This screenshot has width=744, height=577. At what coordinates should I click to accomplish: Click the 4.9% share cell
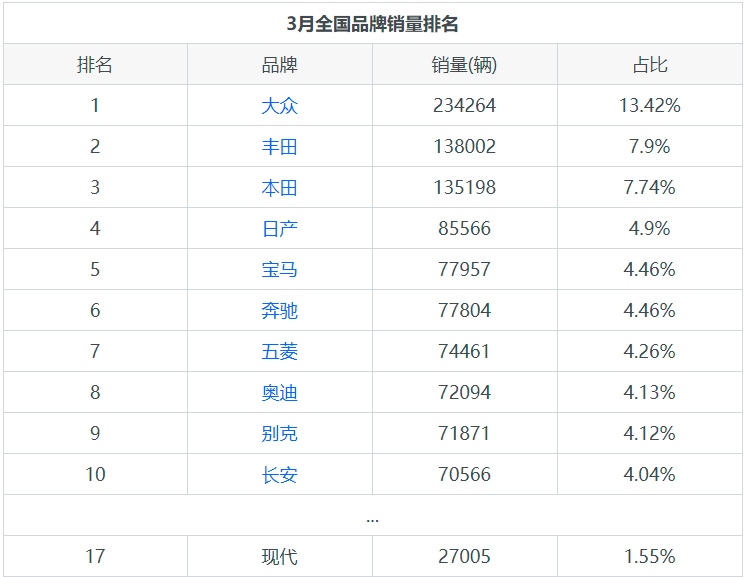click(x=650, y=229)
